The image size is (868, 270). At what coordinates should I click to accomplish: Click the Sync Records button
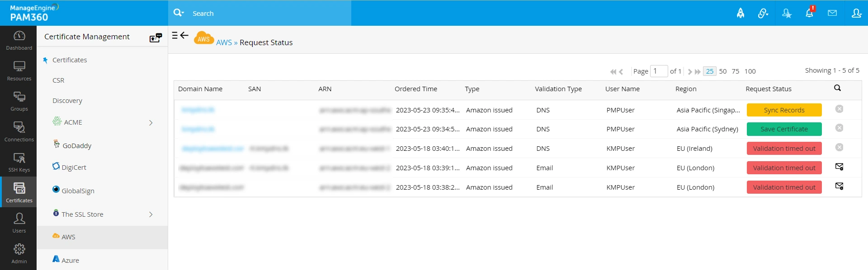(784, 110)
